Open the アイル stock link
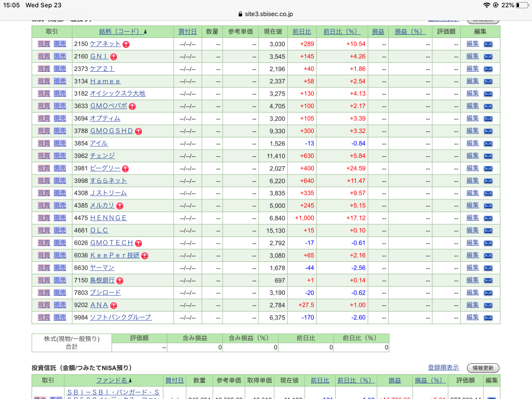This screenshot has height=399, width=532. (99, 143)
